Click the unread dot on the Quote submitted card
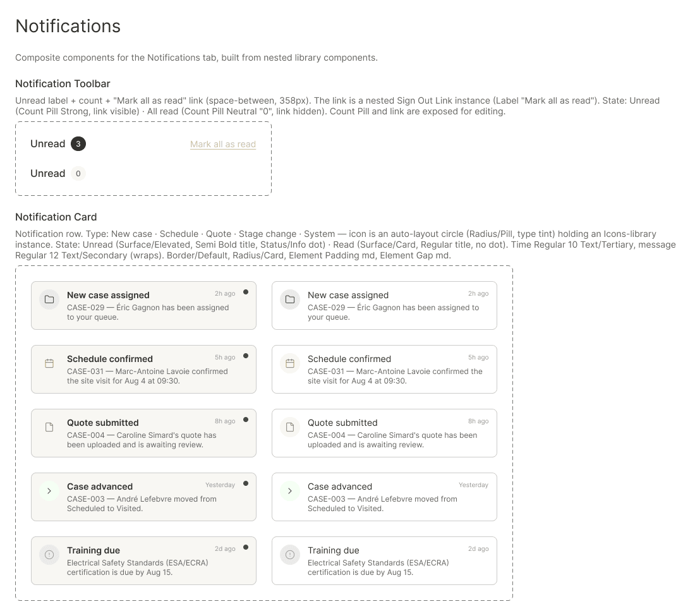Viewport: 695px width, 616px height. click(x=246, y=420)
